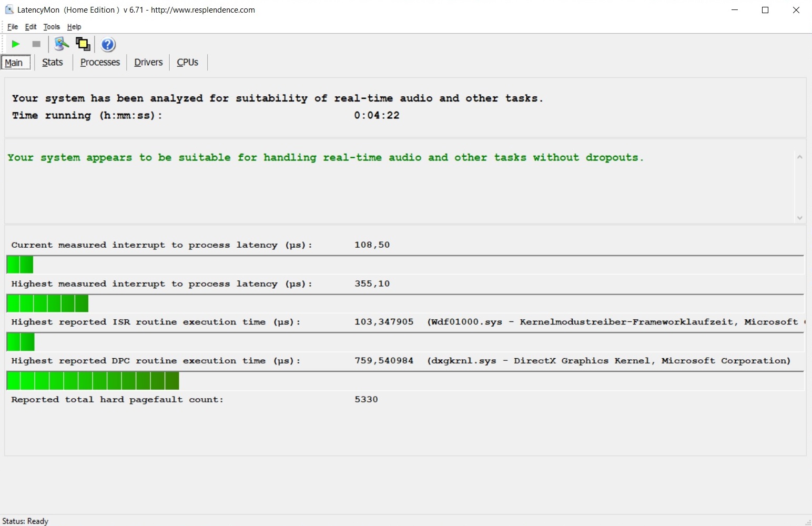Screen dimensions: 812x526
Task: Maximize the LatencyMon window
Action: point(765,10)
